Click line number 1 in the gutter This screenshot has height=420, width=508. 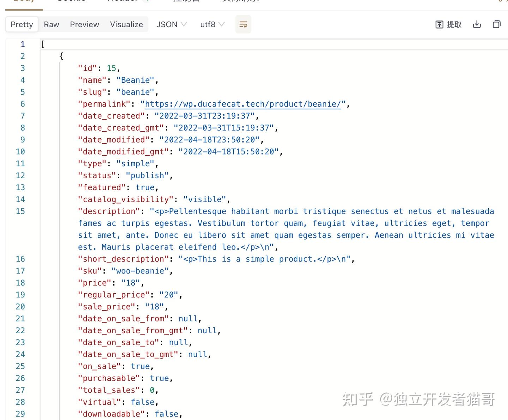point(23,44)
